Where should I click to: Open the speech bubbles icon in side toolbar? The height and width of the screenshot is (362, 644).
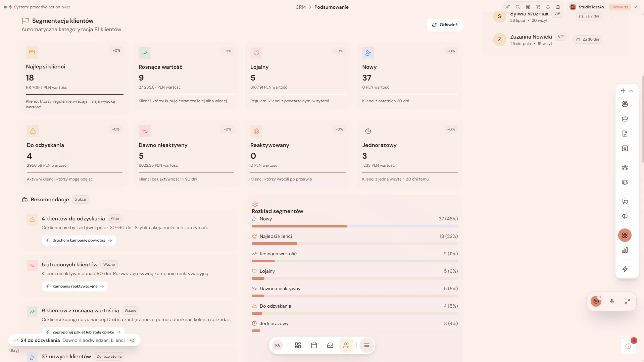tap(625, 201)
